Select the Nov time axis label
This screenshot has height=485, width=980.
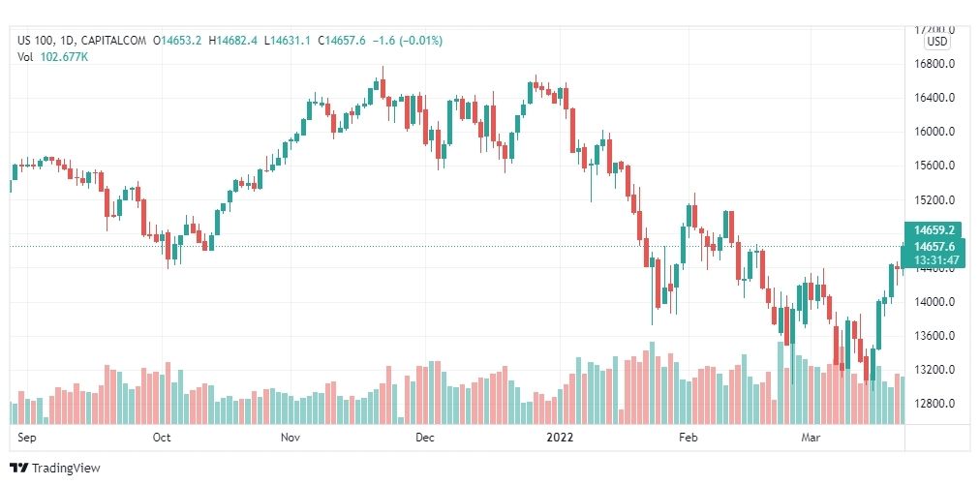click(291, 437)
